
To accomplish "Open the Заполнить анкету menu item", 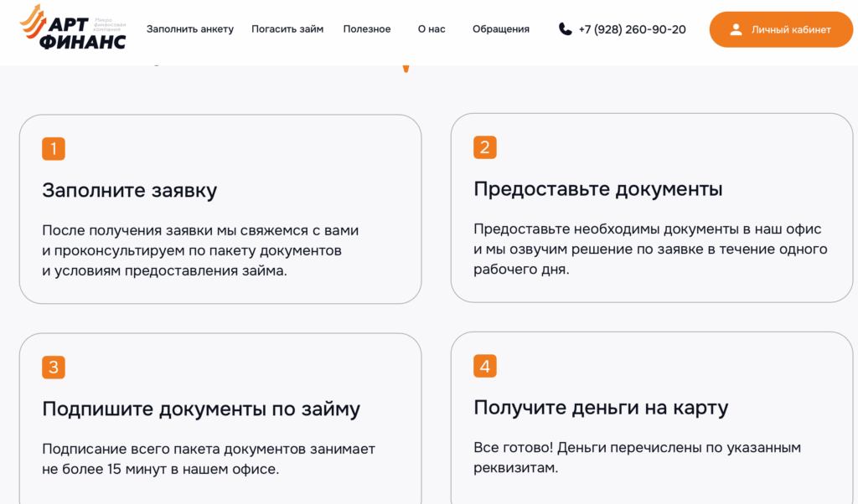I will pyautogui.click(x=190, y=29).
